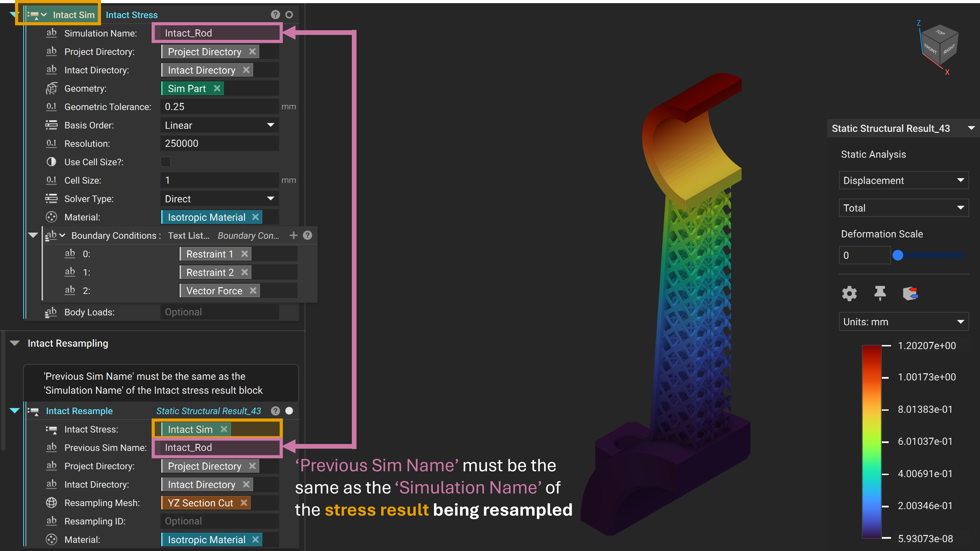
Task: Toggle the Intact Resample block's visibility circle
Action: click(289, 411)
